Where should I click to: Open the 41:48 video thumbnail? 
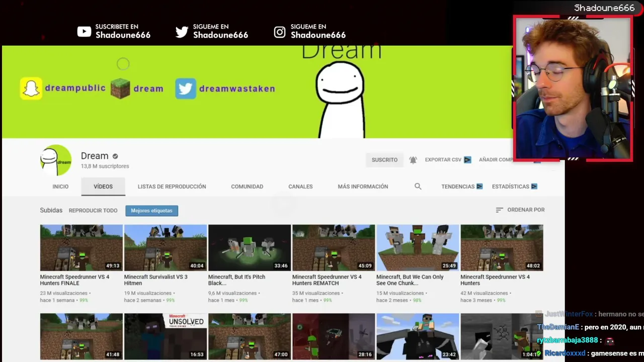click(82, 336)
